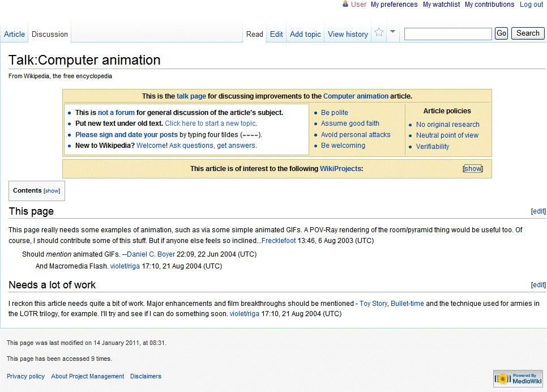This screenshot has width=547, height=392.
Task: Open the No original research policy
Action: point(447,125)
